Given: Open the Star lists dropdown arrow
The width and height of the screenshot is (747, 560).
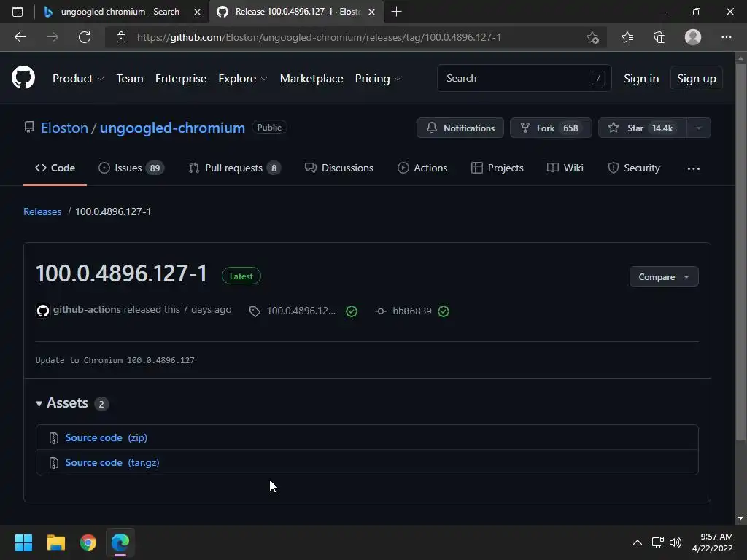Looking at the screenshot, I should (699, 128).
